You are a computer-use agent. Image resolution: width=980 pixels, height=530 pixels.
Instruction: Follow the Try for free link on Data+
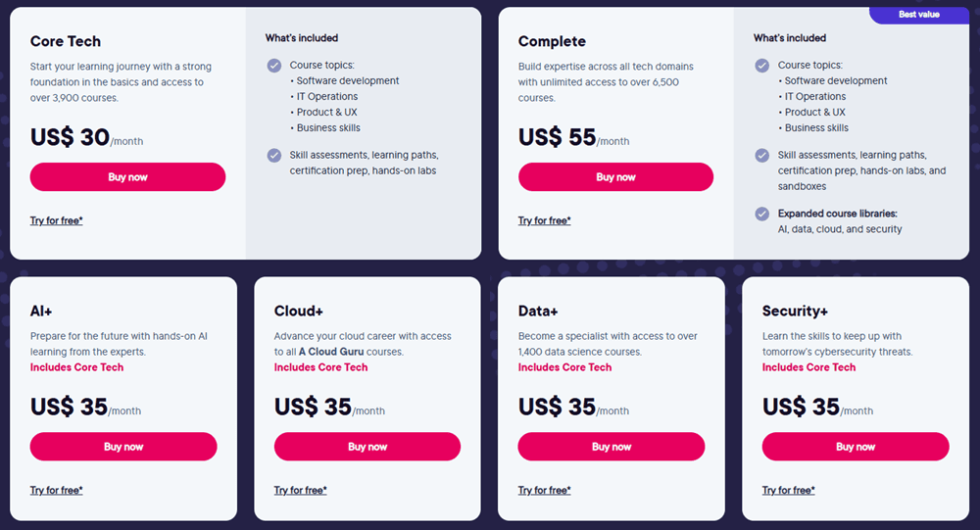545,490
